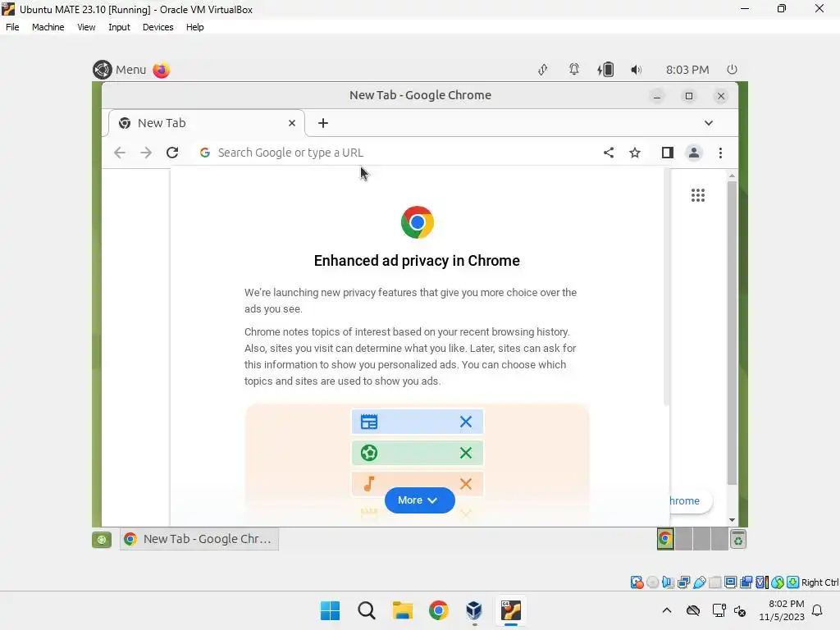Bookmark this tab with the star icon
The width and height of the screenshot is (840, 630).
635,153
